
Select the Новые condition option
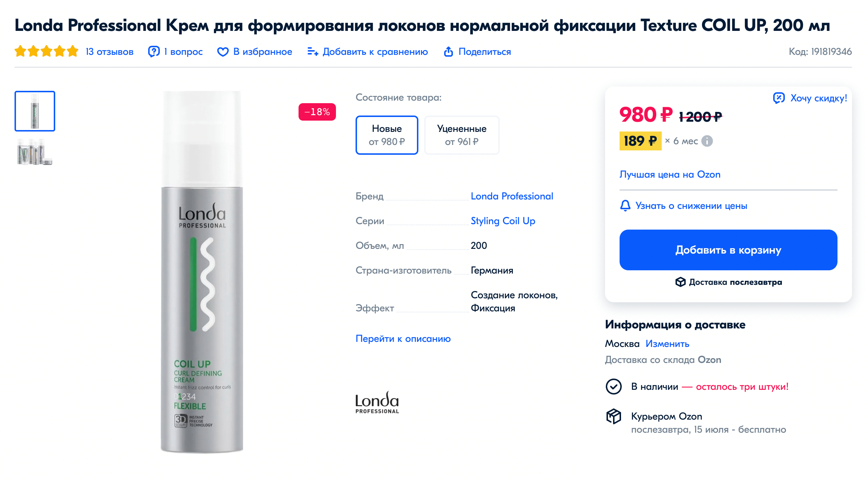point(387,135)
